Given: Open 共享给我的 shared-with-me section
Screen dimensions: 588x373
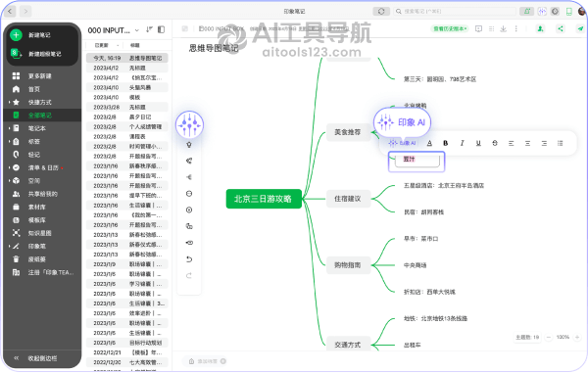Looking at the screenshot, I should pyautogui.click(x=42, y=194).
